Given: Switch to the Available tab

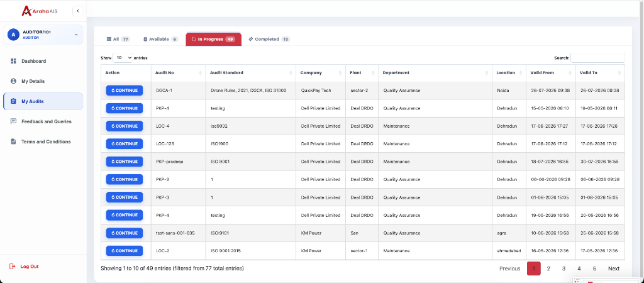Looking at the screenshot, I should pos(160,39).
